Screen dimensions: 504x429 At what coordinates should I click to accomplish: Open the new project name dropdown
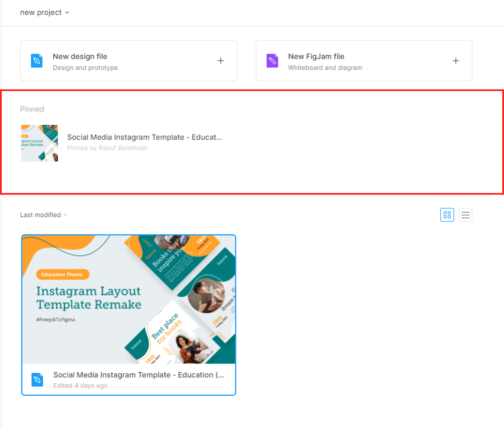click(44, 13)
